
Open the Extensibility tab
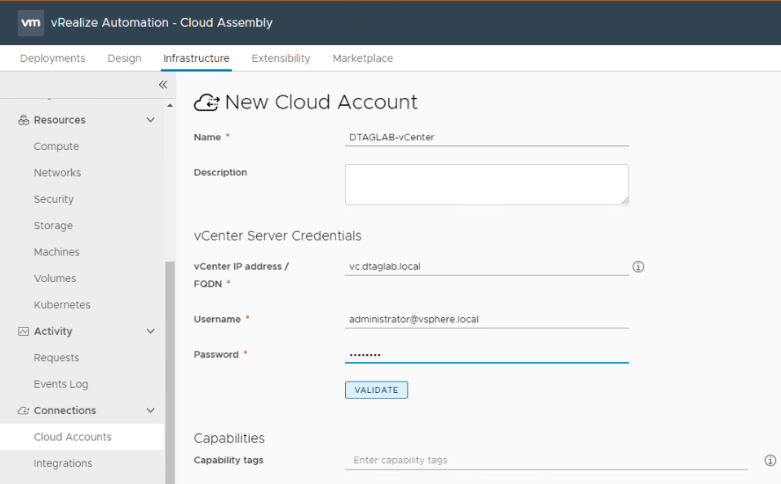pyautogui.click(x=280, y=58)
